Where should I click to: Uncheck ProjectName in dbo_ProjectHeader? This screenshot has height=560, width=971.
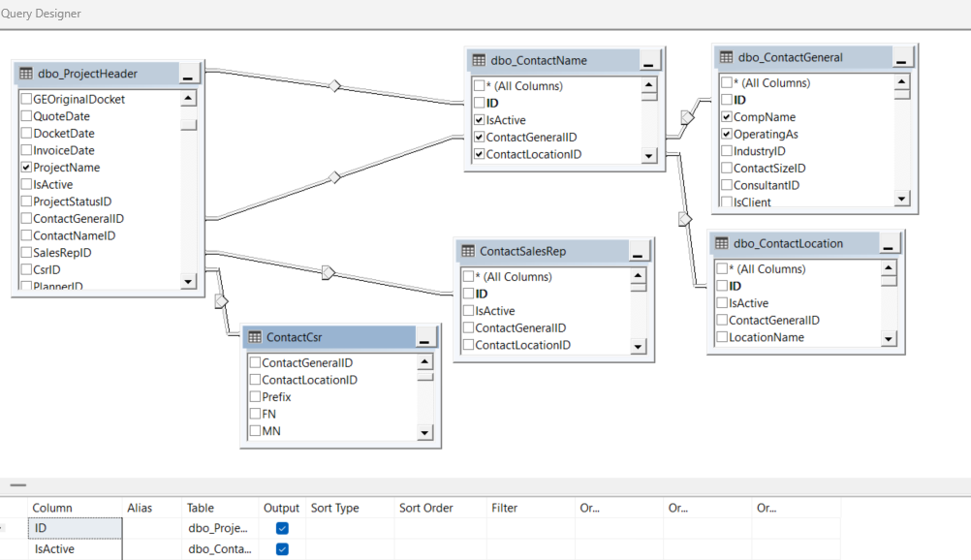[26, 168]
